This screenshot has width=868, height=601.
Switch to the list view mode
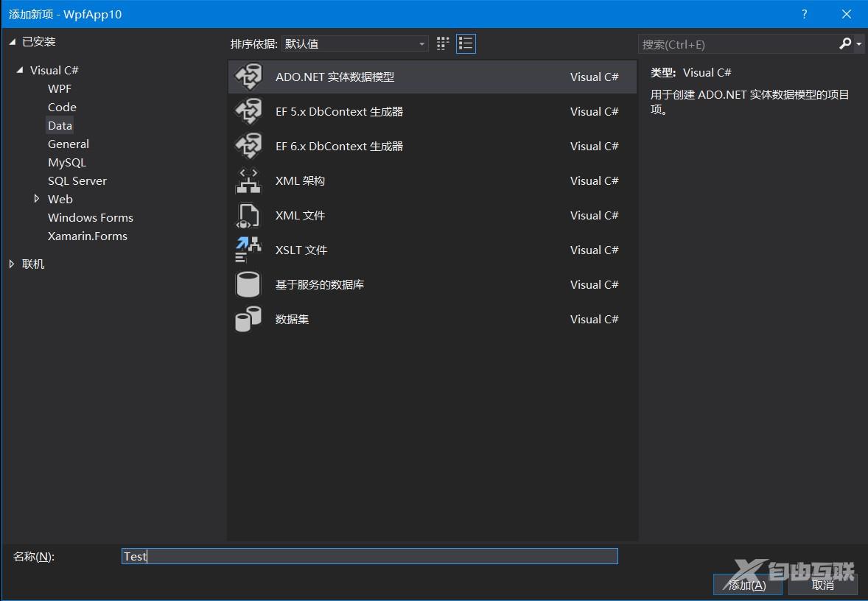pos(466,43)
